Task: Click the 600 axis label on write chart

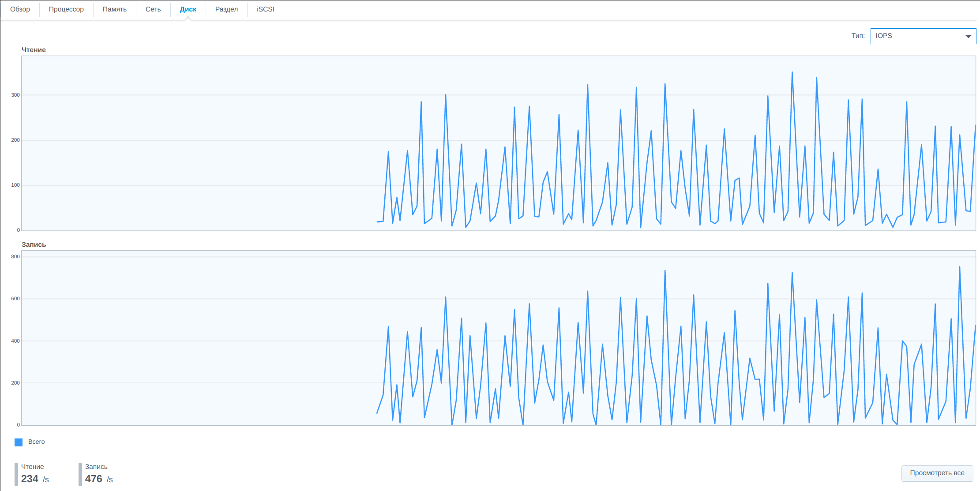Action: (15, 298)
